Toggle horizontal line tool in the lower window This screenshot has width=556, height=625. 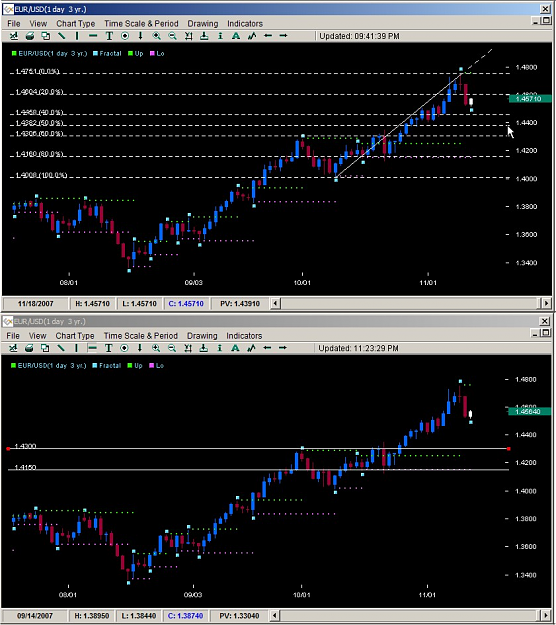(x=92, y=348)
